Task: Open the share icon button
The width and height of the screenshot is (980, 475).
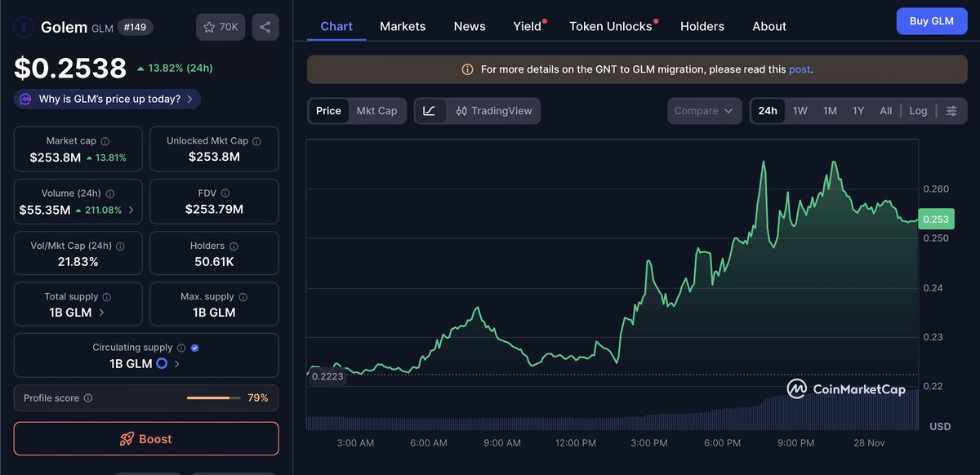Action: [x=265, y=27]
